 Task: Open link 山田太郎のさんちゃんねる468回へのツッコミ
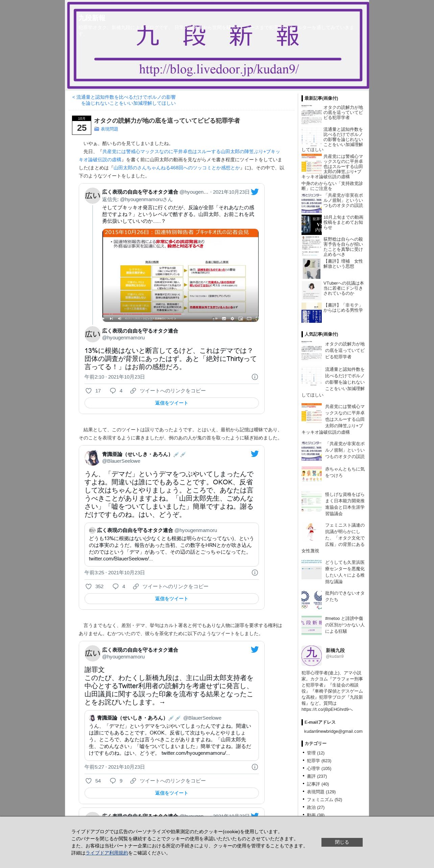point(176,168)
